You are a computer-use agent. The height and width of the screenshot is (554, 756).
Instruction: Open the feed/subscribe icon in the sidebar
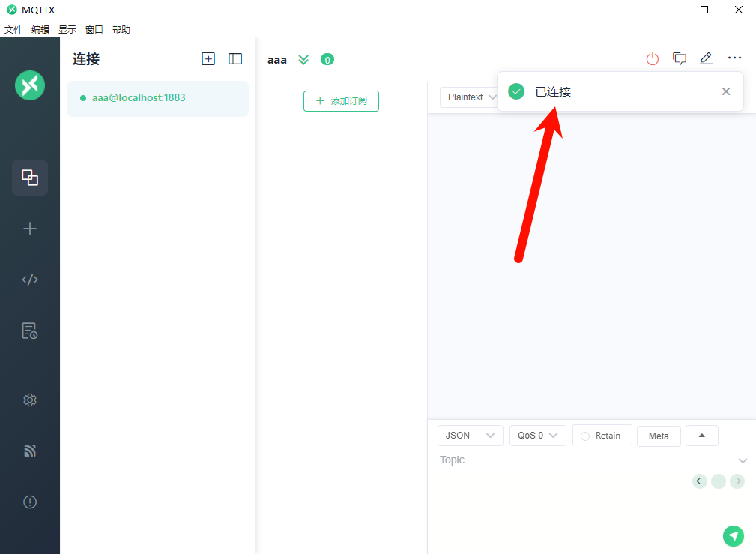tap(30, 451)
